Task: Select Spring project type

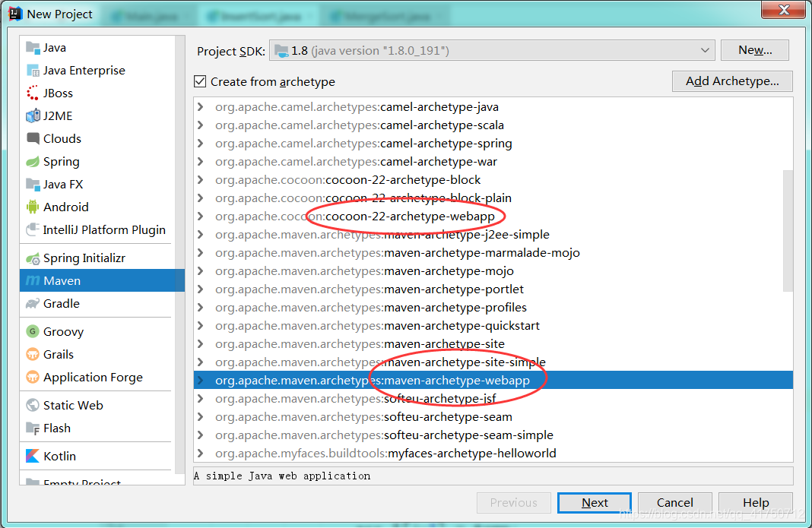Action: 97,162
